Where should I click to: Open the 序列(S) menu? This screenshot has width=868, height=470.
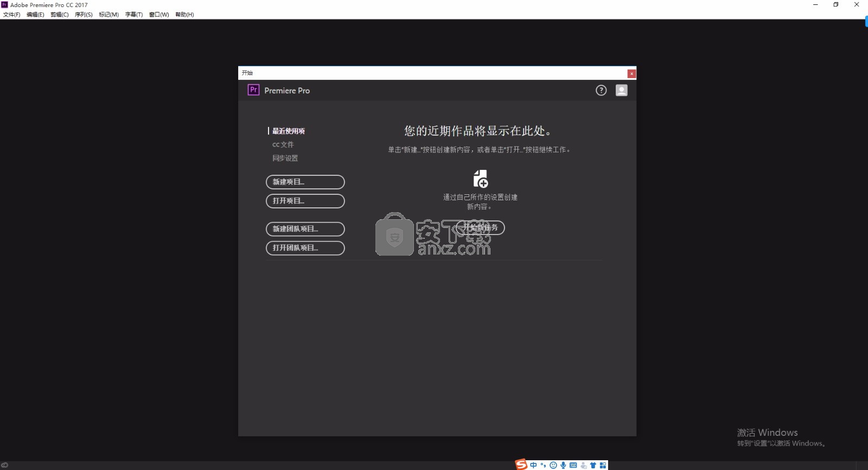pos(84,15)
